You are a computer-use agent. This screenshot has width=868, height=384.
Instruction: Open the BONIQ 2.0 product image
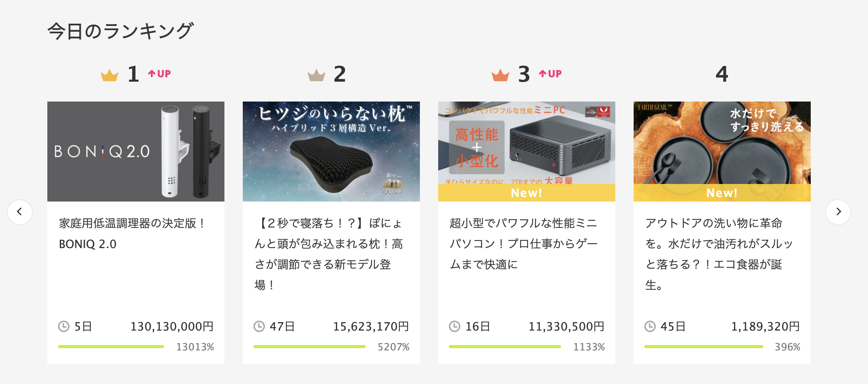[x=136, y=152]
